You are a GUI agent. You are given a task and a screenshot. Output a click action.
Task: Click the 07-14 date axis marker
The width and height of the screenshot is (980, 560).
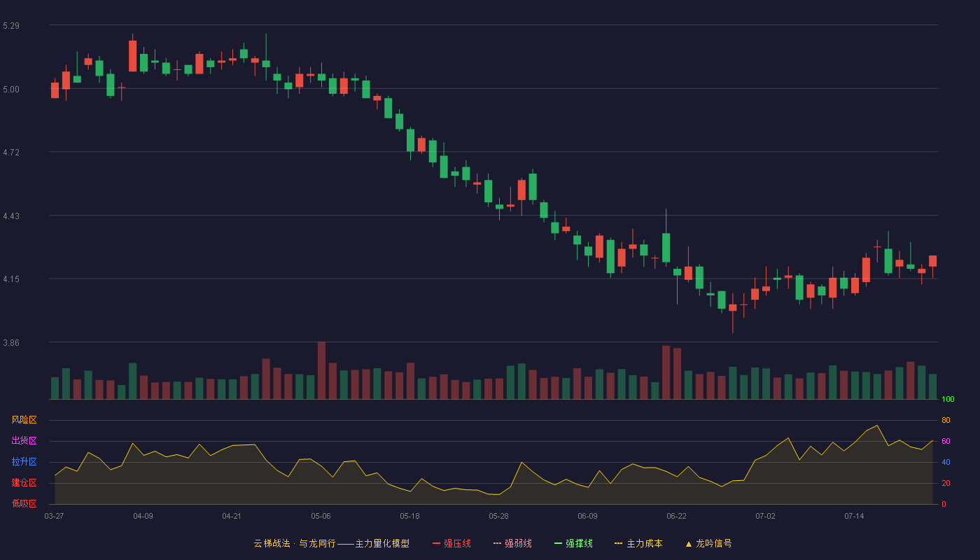pos(855,516)
